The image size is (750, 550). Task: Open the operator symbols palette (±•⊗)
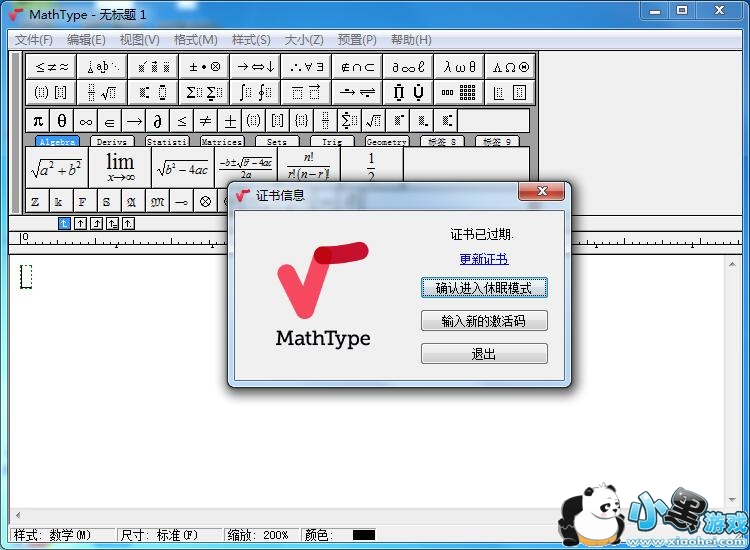[x=205, y=67]
